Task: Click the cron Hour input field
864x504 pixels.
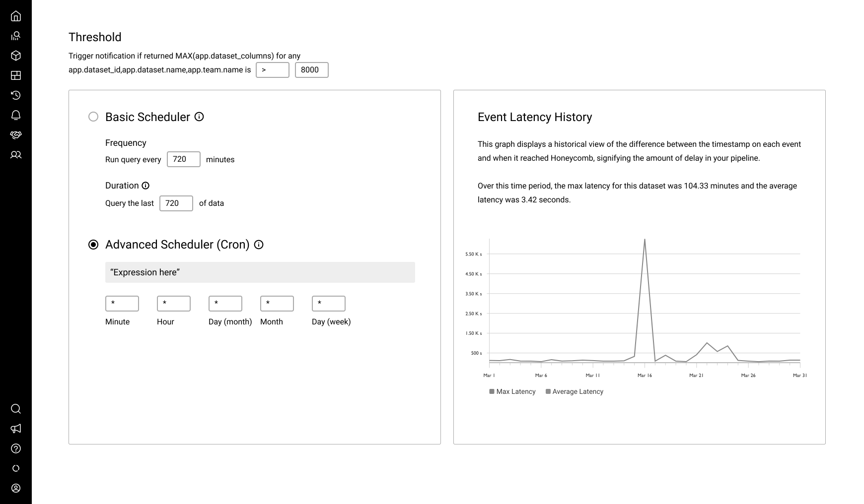Action: (173, 304)
